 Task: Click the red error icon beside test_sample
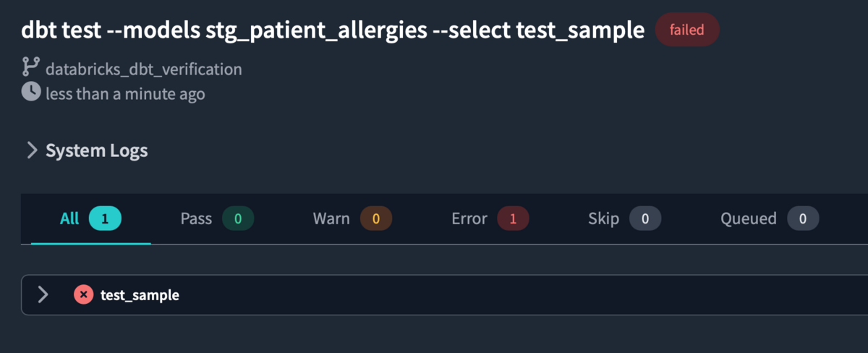pos(83,294)
